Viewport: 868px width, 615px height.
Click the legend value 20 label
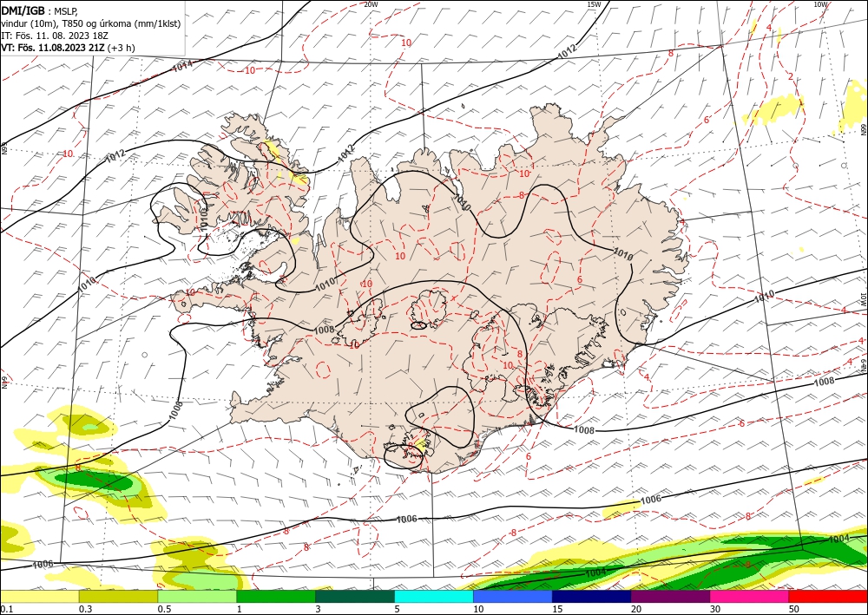(x=636, y=609)
